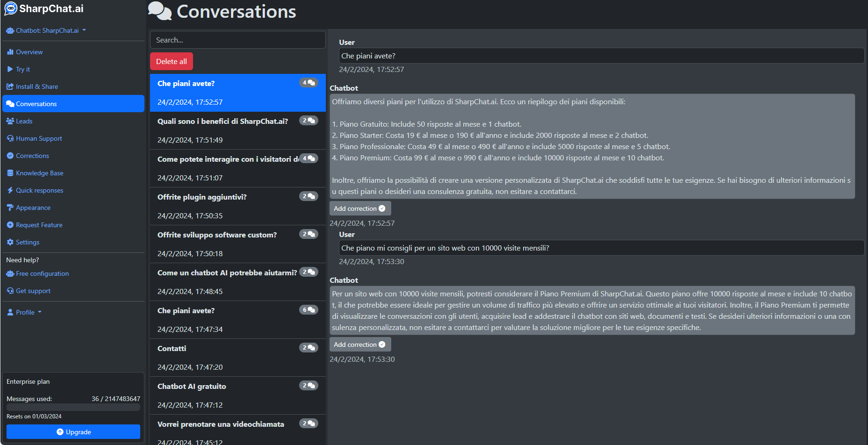Click the Try it play icon
The image size is (868, 445).
point(10,69)
